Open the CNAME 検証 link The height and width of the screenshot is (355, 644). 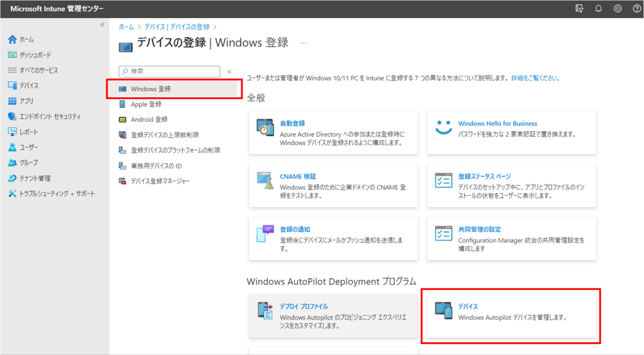pyautogui.click(x=298, y=176)
